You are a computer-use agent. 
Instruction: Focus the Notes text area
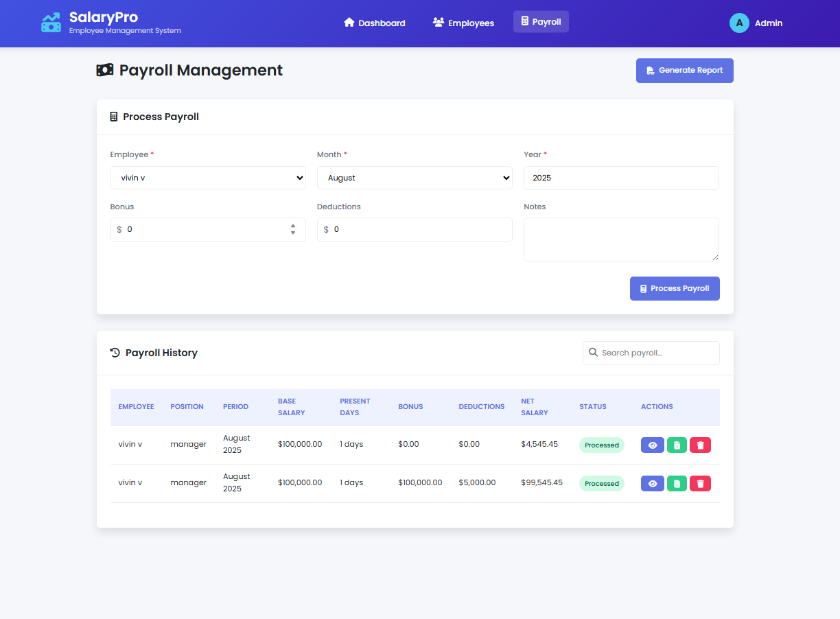(x=621, y=240)
